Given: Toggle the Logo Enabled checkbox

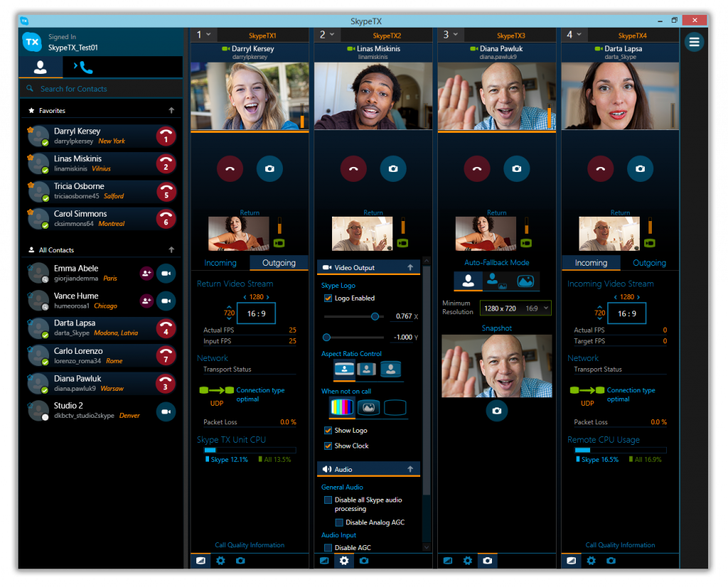Looking at the screenshot, I should (x=328, y=298).
